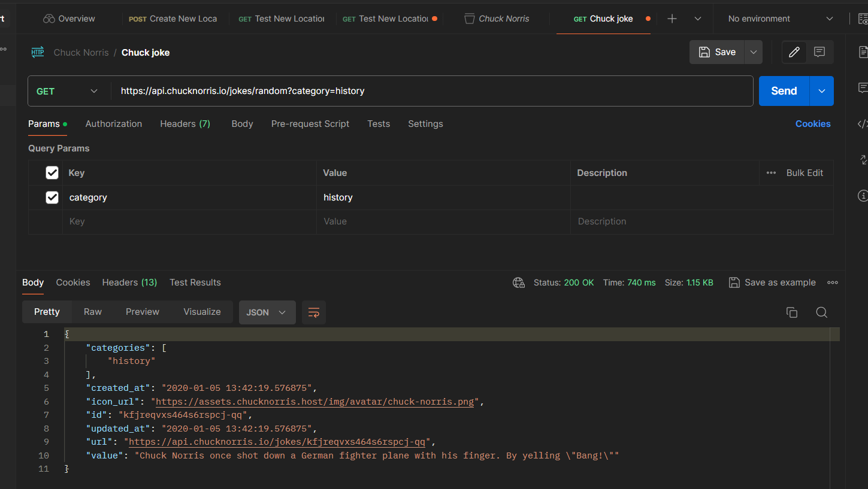Select the Pretty response view
Screen dimensions: 868x489
click(x=47, y=312)
